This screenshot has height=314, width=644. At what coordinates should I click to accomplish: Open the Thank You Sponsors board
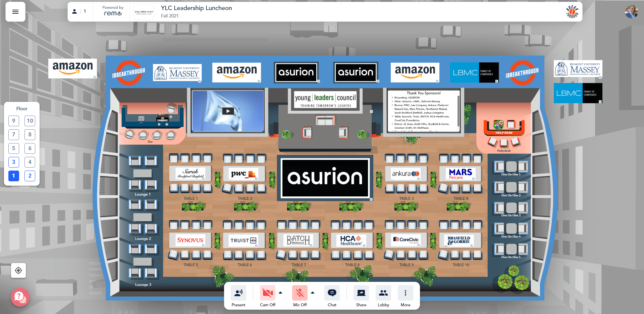click(424, 111)
